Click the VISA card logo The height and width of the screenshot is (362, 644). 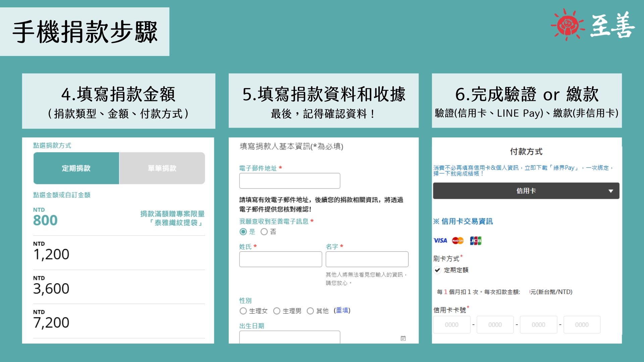440,240
